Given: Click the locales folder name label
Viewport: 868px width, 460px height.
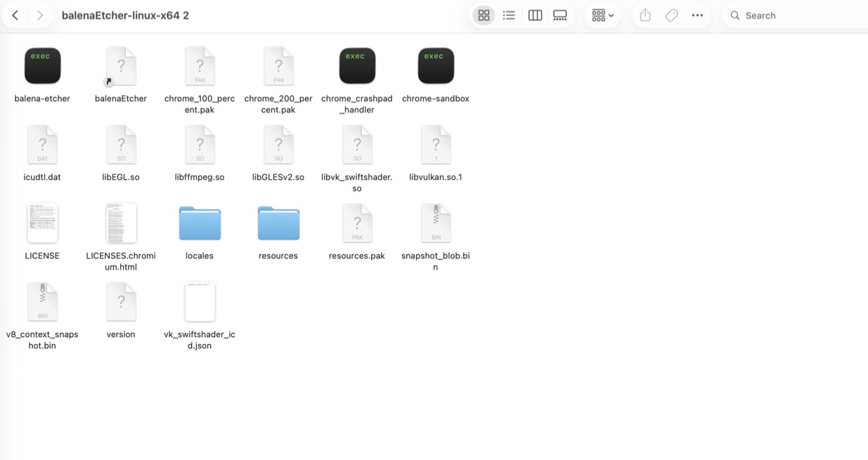Looking at the screenshot, I should [200, 256].
